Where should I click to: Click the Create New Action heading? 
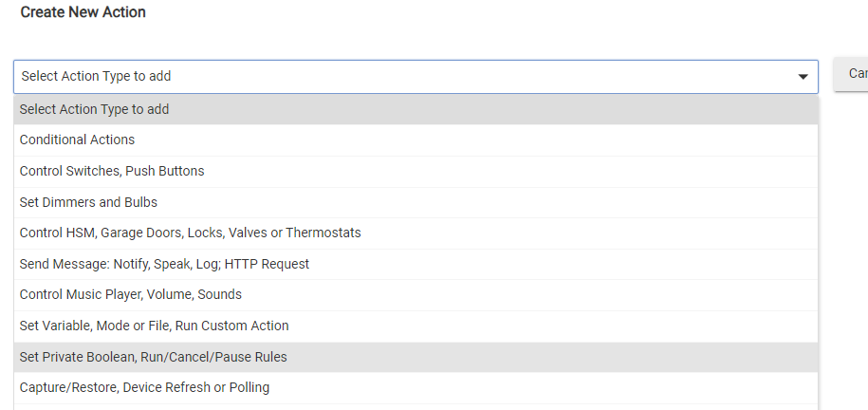coord(83,12)
